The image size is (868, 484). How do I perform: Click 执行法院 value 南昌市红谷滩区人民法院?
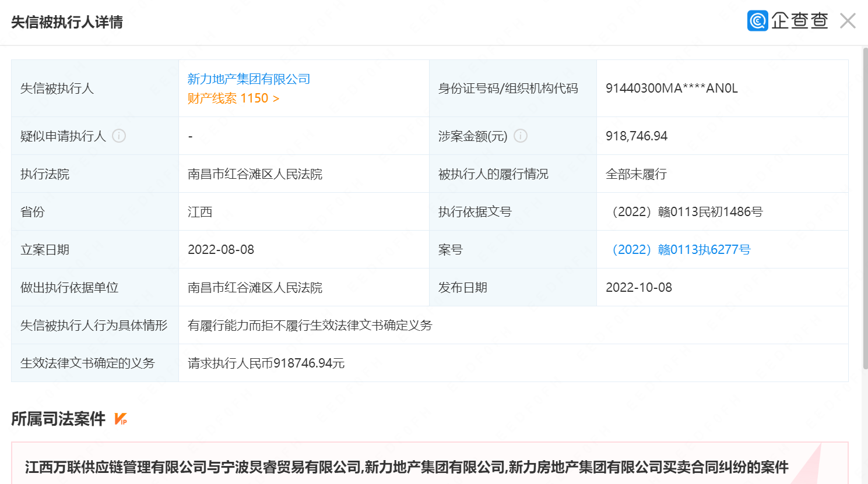coord(255,174)
